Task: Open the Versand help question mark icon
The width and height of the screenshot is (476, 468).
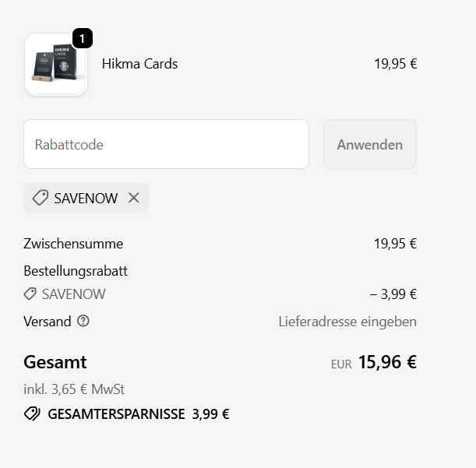Action: [x=83, y=321]
